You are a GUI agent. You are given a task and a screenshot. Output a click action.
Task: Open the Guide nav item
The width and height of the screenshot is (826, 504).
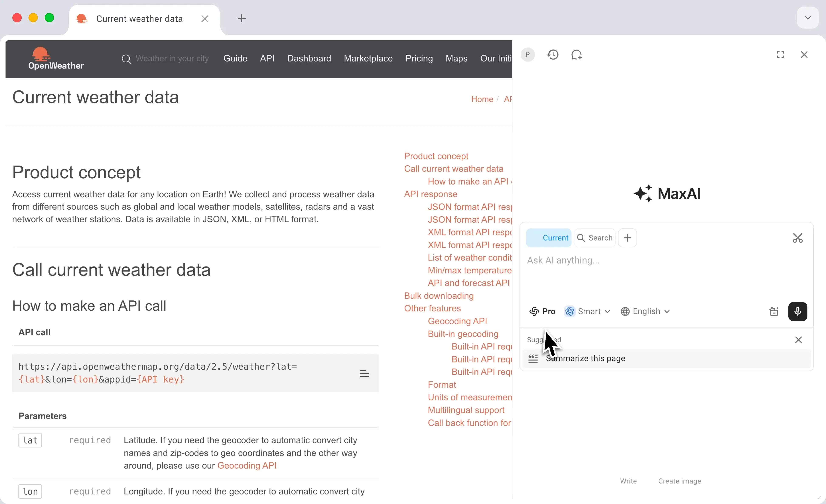click(235, 59)
